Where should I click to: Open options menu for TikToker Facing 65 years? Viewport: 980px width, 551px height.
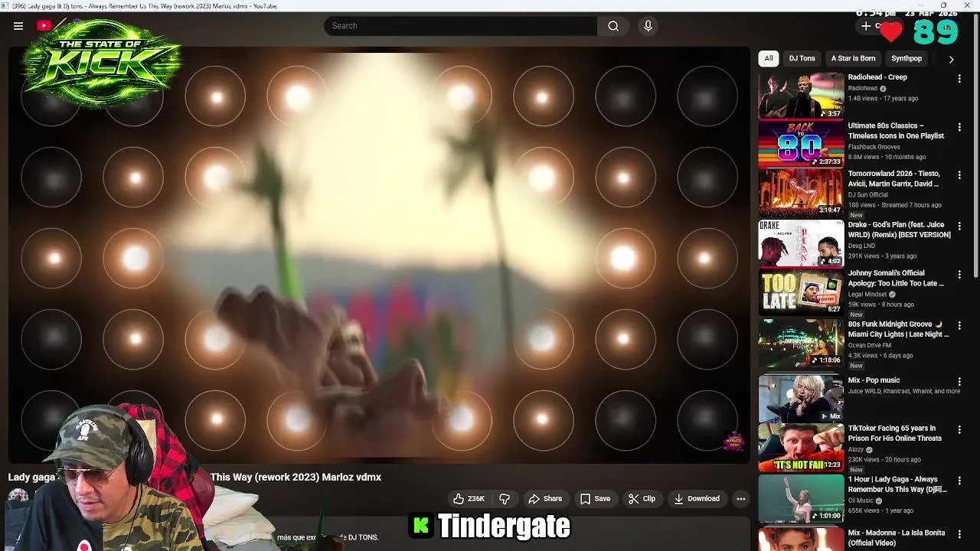959,429
